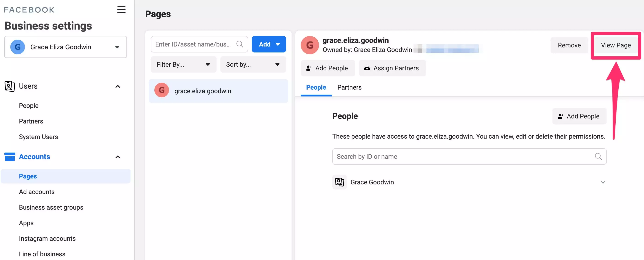Open the Filter By dropdown
The height and width of the screenshot is (260, 644).
click(x=183, y=65)
